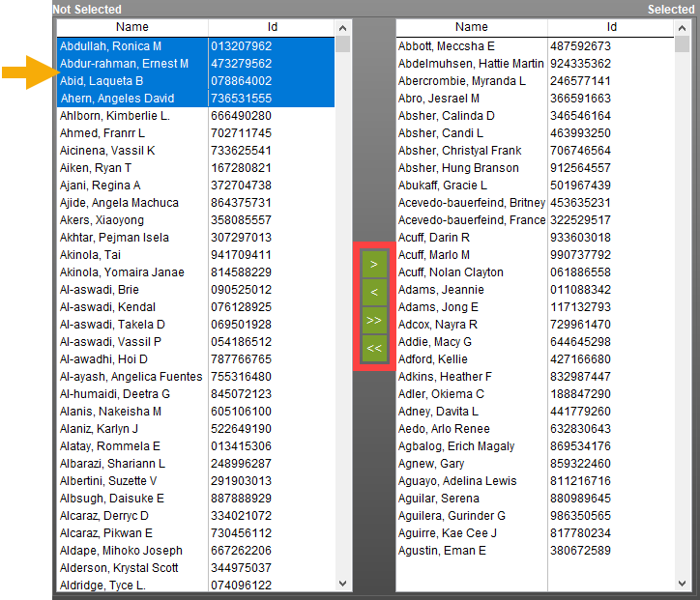
Task: Remove all with double left arrow button
Action: (x=374, y=348)
